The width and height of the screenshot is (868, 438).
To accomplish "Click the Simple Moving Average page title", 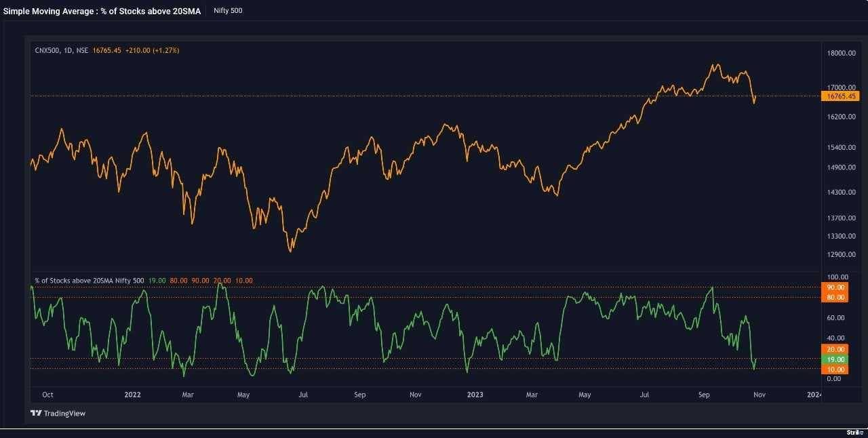I will pyautogui.click(x=102, y=12).
